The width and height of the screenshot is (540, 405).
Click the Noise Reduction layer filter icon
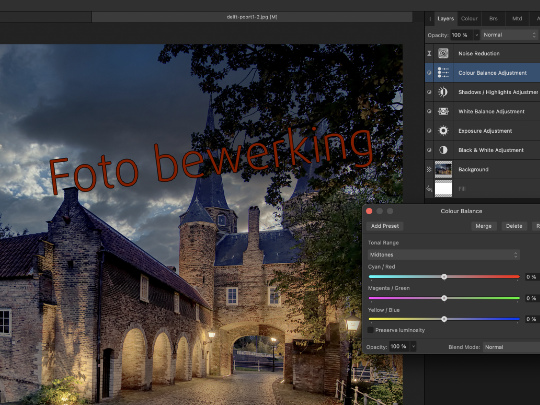tap(443, 53)
